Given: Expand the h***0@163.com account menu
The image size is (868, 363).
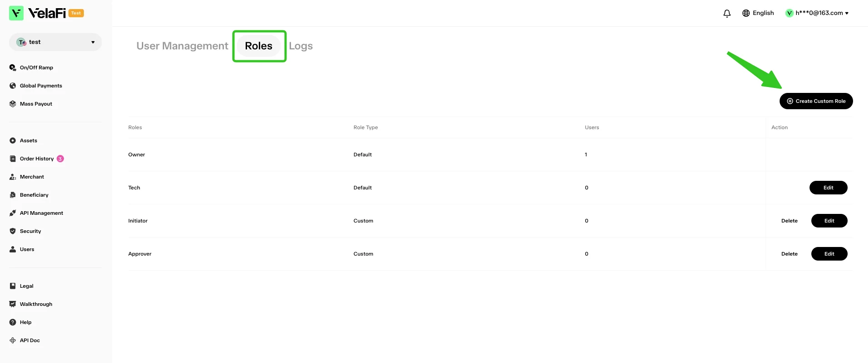Looking at the screenshot, I should tap(817, 13).
